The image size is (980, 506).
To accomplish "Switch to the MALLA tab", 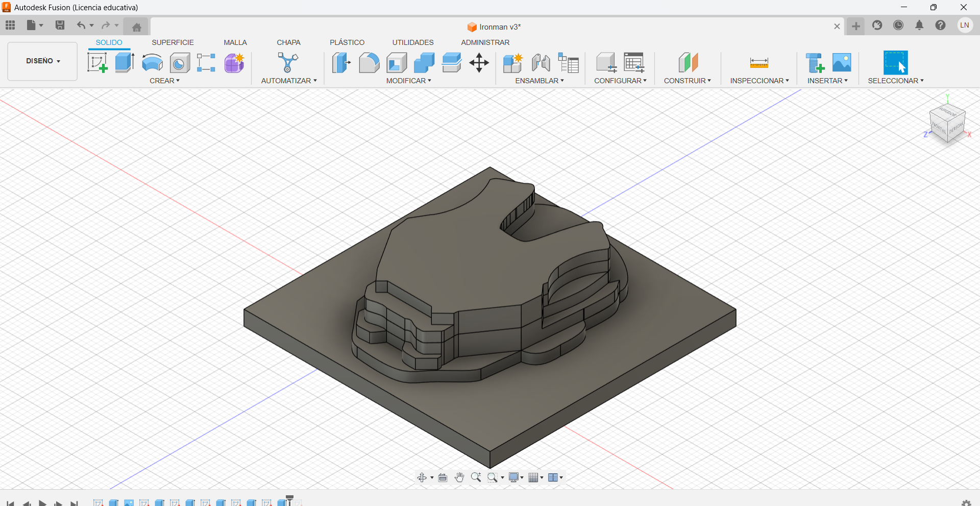I will click(x=235, y=42).
